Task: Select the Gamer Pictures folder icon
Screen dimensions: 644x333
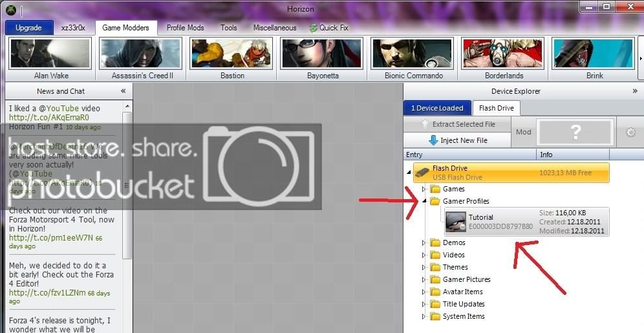Action: [x=435, y=279]
